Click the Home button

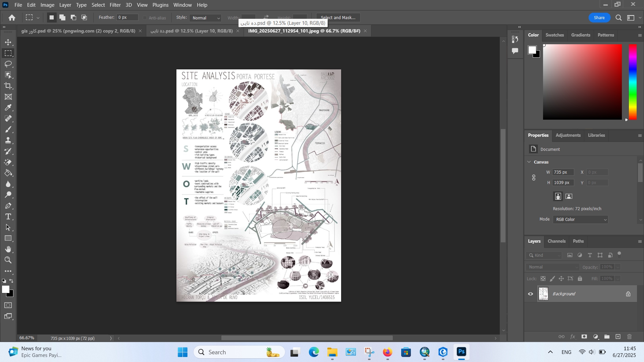(12, 18)
